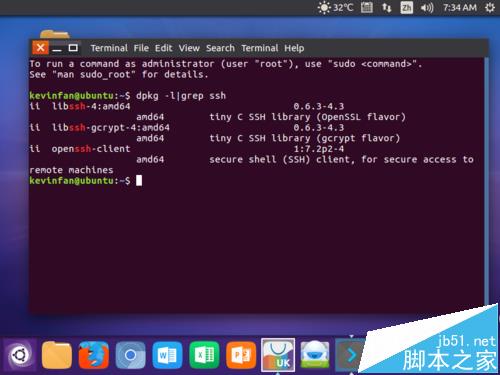Launch the Excel-style spreadsheet app in dock

(x=204, y=355)
